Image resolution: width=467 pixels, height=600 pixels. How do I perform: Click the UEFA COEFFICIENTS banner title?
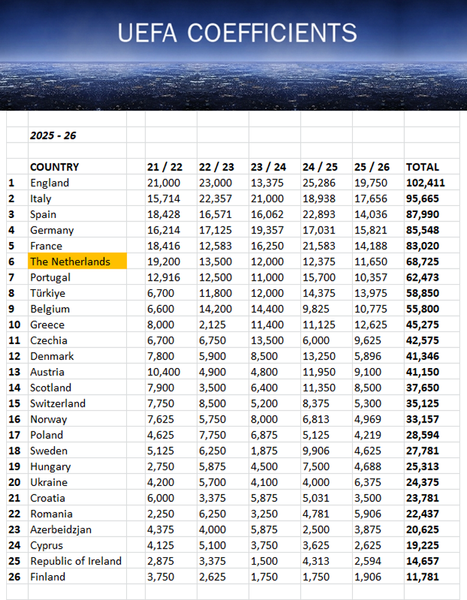(x=237, y=33)
